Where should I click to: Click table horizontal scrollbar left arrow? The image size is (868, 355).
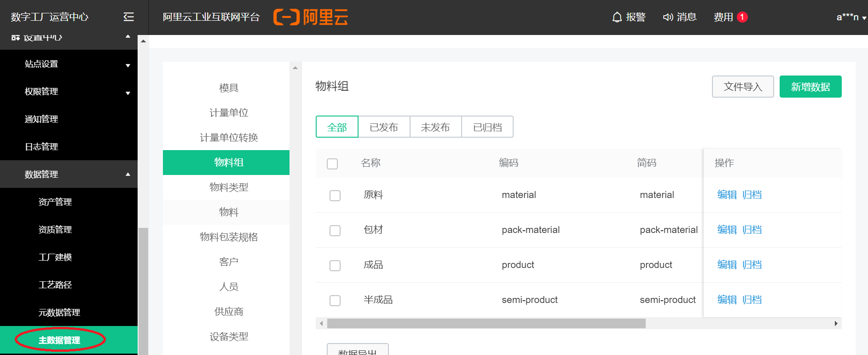[x=321, y=323]
